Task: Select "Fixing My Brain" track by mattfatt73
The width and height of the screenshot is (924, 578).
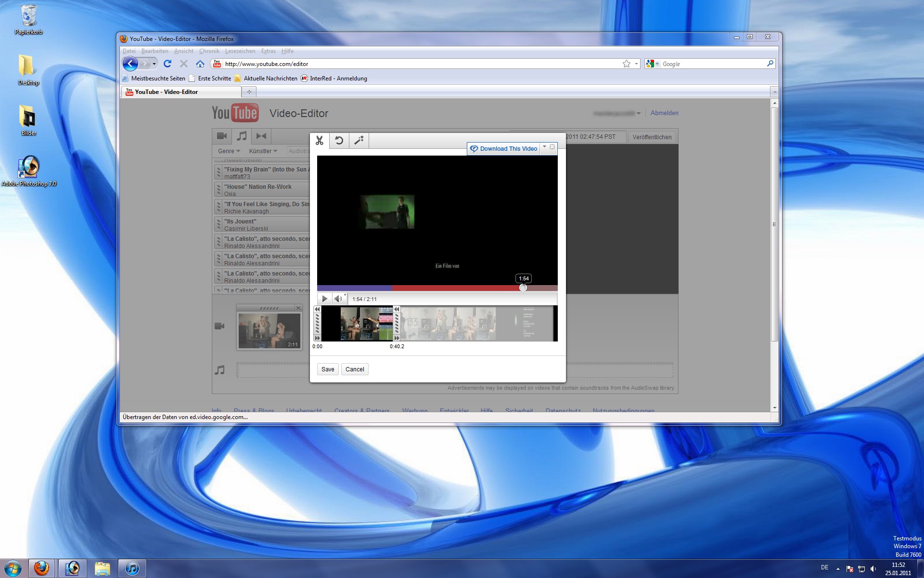Action: 262,172
